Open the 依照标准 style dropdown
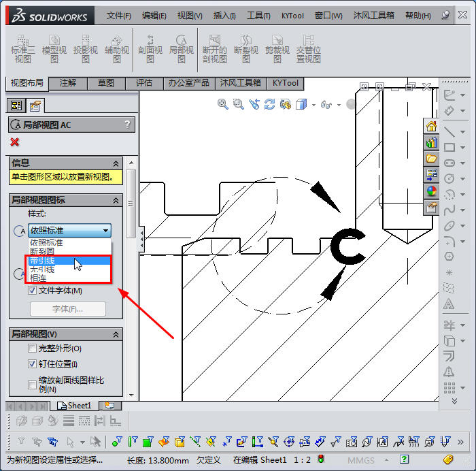The height and width of the screenshot is (471, 476). [x=69, y=231]
